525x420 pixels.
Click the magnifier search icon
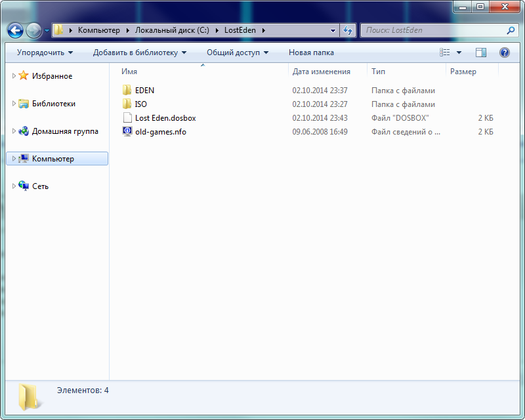click(x=511, y=30)
